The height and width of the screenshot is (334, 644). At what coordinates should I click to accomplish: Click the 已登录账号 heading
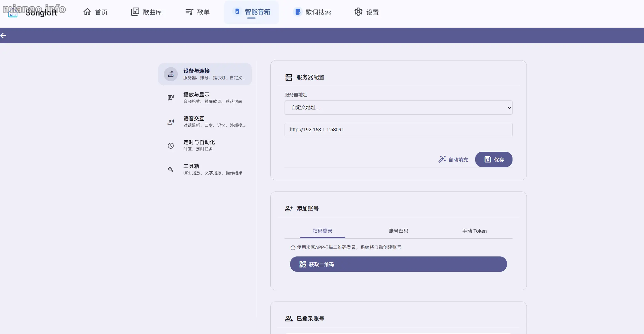pos(310,319)
